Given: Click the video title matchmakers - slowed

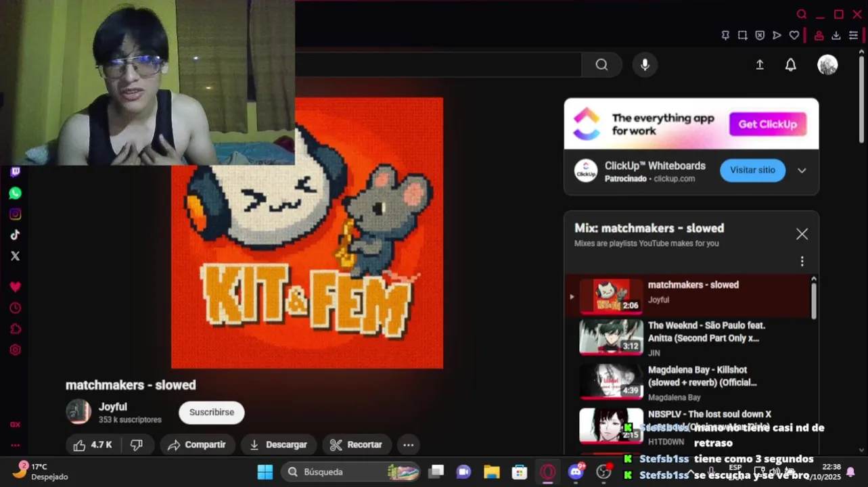Looking at the screenshot, I should pyautogui.click(x=131, y=385).
